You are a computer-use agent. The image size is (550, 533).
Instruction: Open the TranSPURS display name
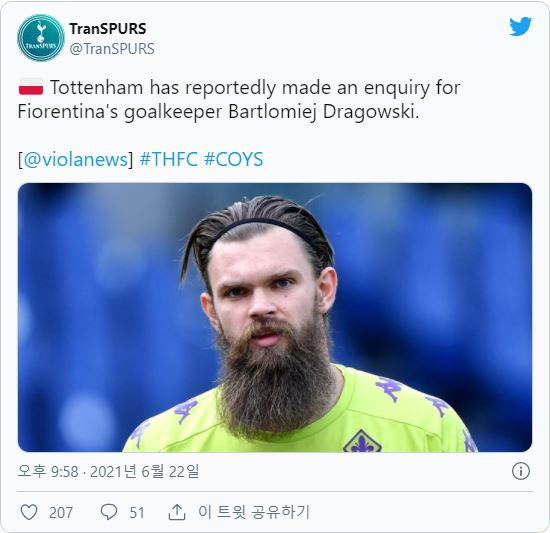pos(108,29)
